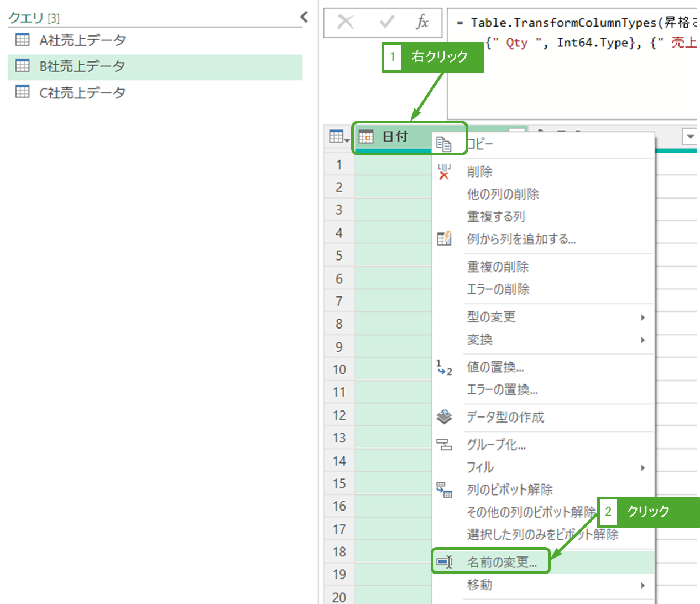The image size is (700, 604).
Task: Click the date type icon in 日付 header
Action: pos(366,137)
